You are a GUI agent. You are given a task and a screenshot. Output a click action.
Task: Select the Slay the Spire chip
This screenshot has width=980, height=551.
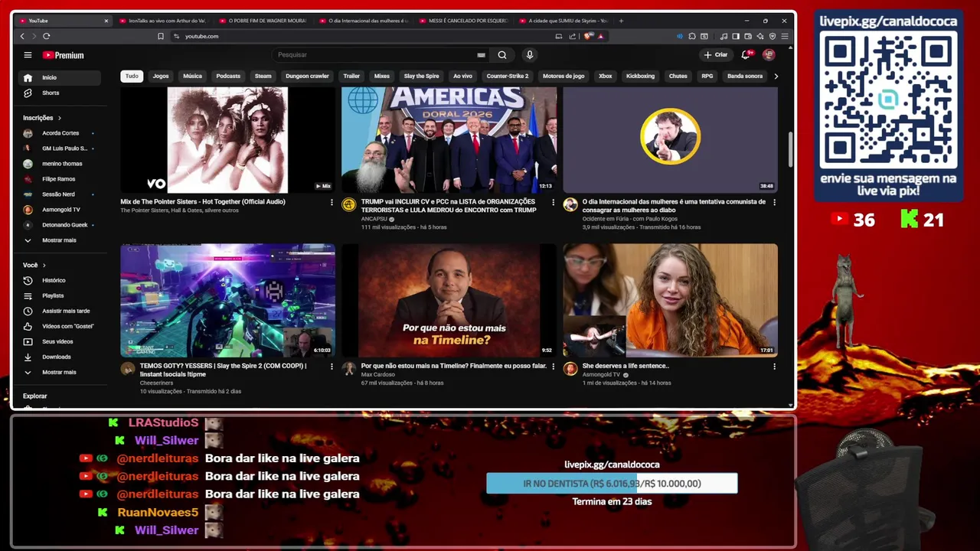pos(421,76)
